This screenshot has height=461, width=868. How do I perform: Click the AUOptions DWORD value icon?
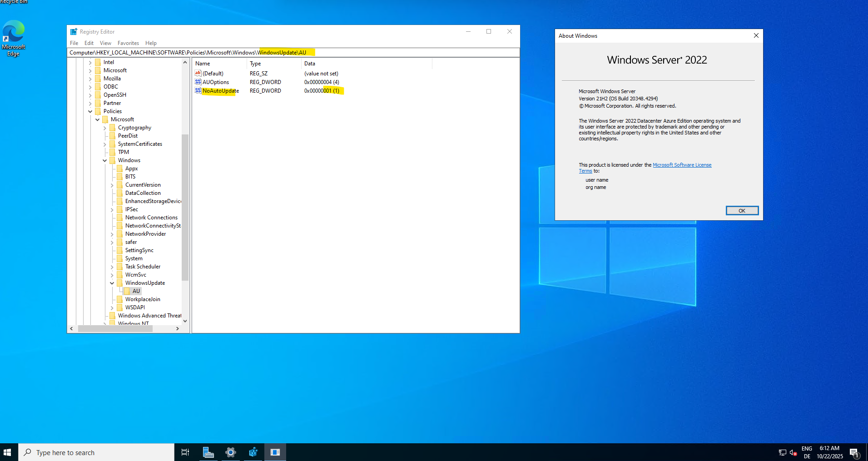[x=198, y=82]
